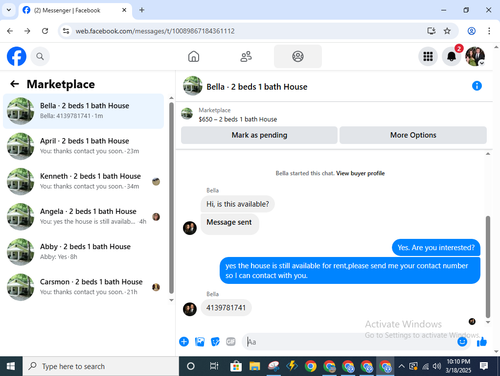Bookmark this page with the star
Screen dimensions: 500x376
point(447,31)
